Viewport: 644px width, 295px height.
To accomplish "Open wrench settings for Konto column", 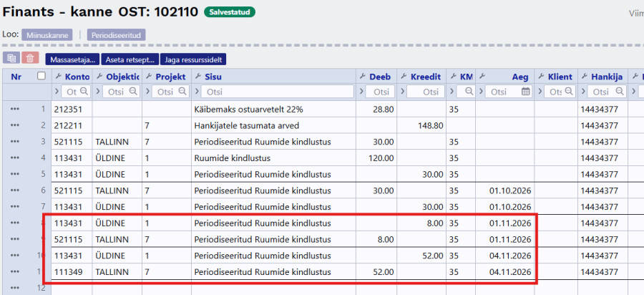I will pos(58,77).
